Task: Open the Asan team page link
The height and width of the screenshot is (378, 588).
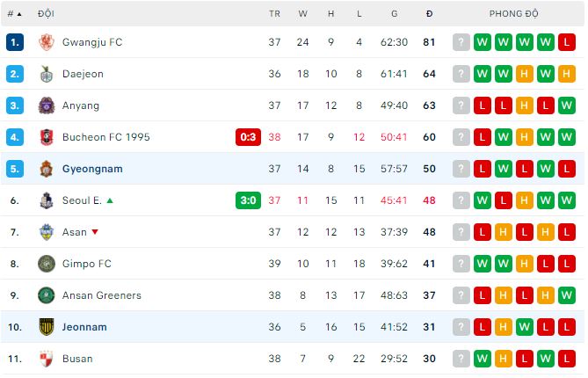Action: [74, 232]
